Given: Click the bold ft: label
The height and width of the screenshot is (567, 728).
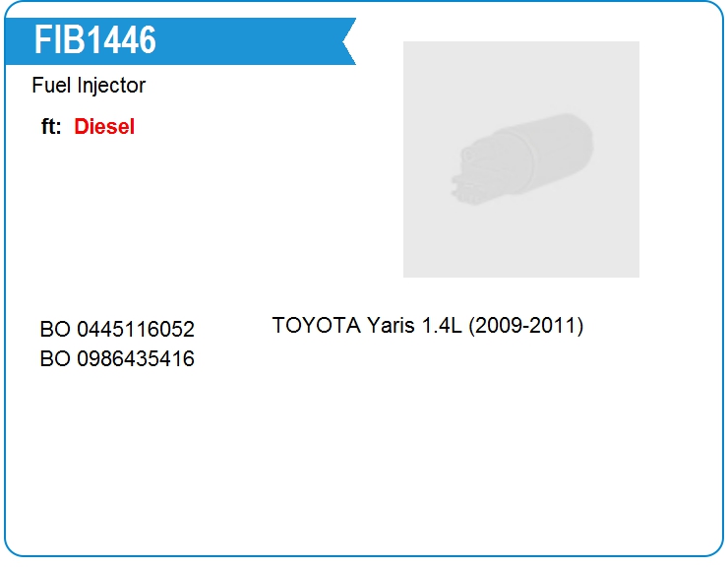Looking at the screenshot, I should pyautogui.click(x=51, y=127).
